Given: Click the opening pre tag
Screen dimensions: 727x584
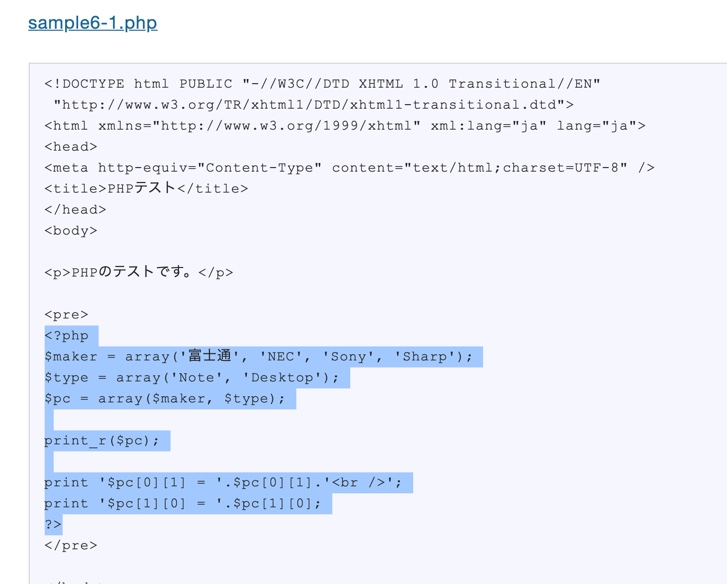Looking at the screenshot, I should pos(66,314).
